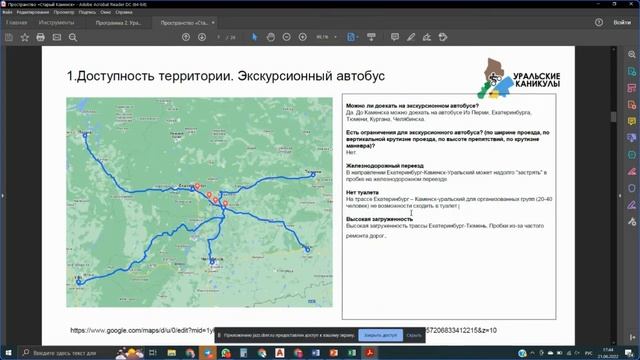Add document to starred with star icon
The width and height of the screenshot is (640, 360).
[24, 38]
